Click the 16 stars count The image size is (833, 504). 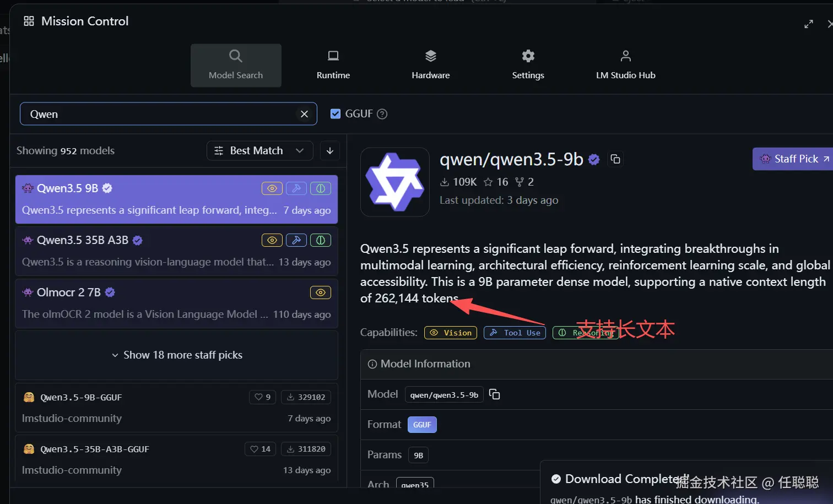496,182
